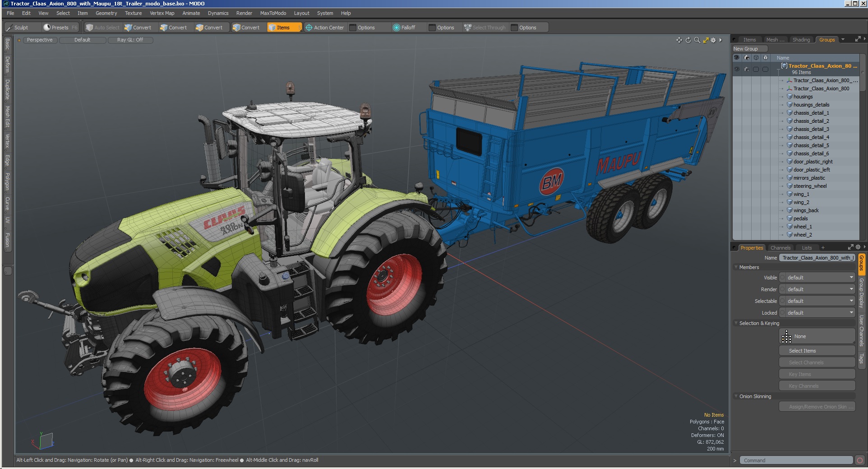The image size is (868, 469).
Task: Click the selection keying dots icon beside None
Action: [786, 336]
